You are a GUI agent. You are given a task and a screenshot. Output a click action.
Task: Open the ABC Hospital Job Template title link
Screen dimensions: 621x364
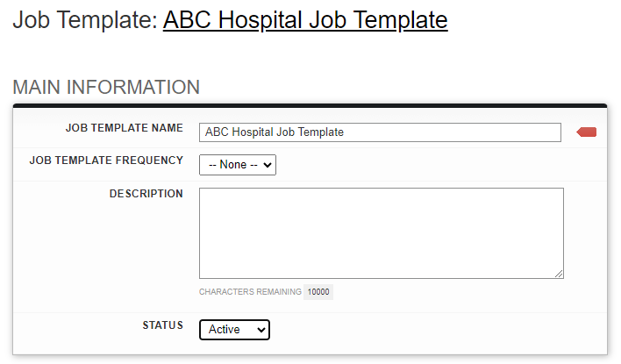click(x=305, y=20)
